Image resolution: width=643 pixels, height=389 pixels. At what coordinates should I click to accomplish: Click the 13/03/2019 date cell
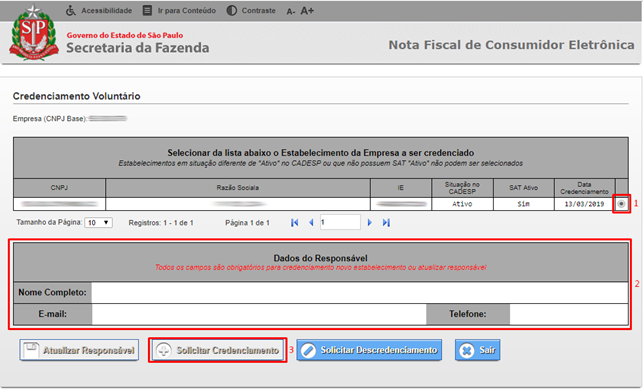pyautogui.click(x=584, y=204)
